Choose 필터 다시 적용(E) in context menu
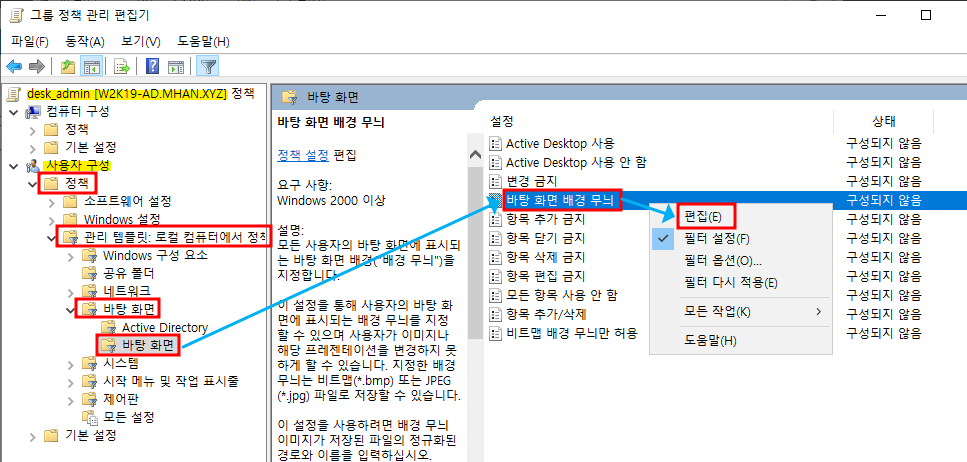 pyautogui.click(x=740, y=283)
